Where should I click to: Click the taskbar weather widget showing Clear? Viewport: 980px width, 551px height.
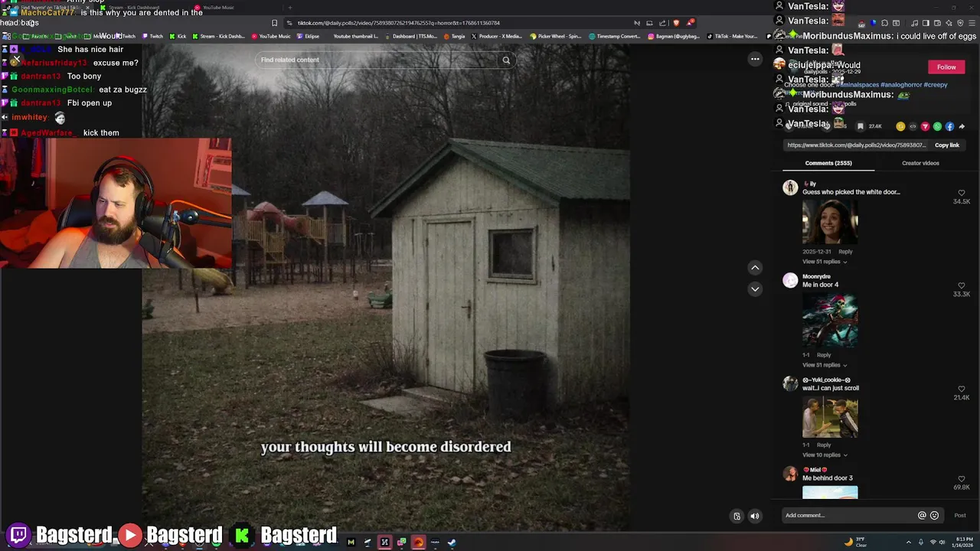tap(855, 543)
